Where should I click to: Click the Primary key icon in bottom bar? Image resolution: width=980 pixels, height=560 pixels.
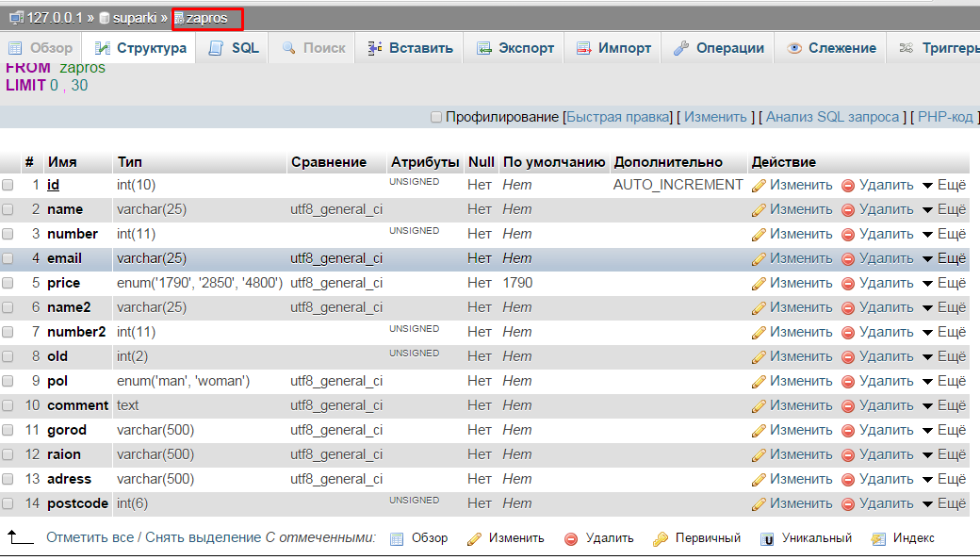tap(661, 539)
